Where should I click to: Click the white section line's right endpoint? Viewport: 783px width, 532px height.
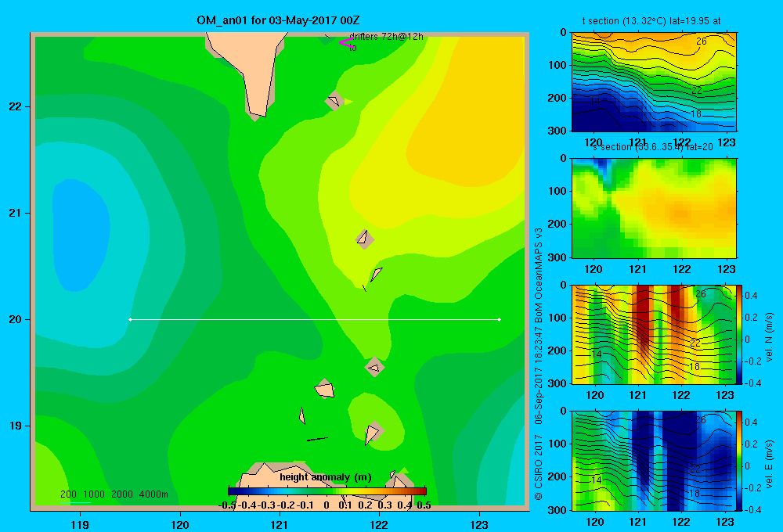coord(500,319)
